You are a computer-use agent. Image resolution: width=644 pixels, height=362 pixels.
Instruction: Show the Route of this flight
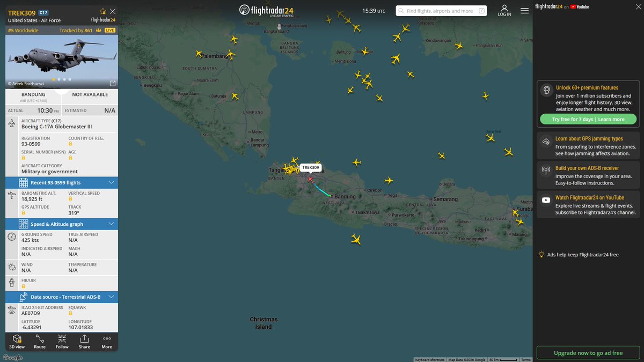click(40, 342)
